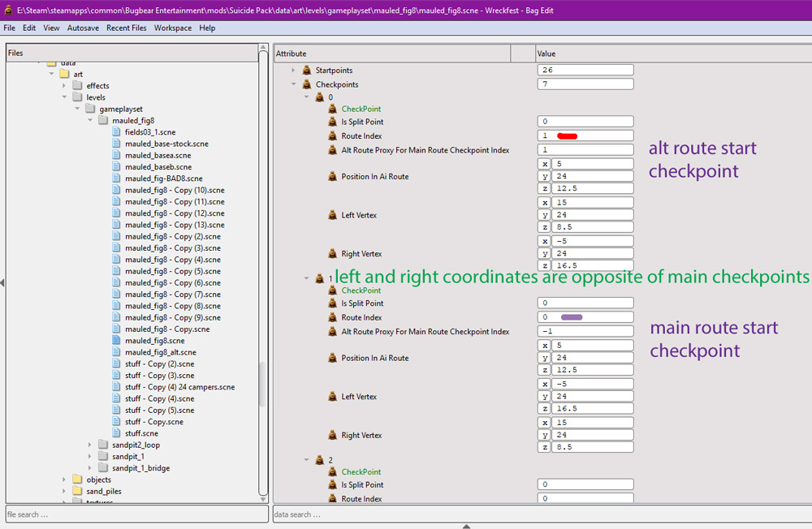The height and width of the screenshot is (529, 812).
Task: Click the up arrow handle below data search
Action: 466,527
